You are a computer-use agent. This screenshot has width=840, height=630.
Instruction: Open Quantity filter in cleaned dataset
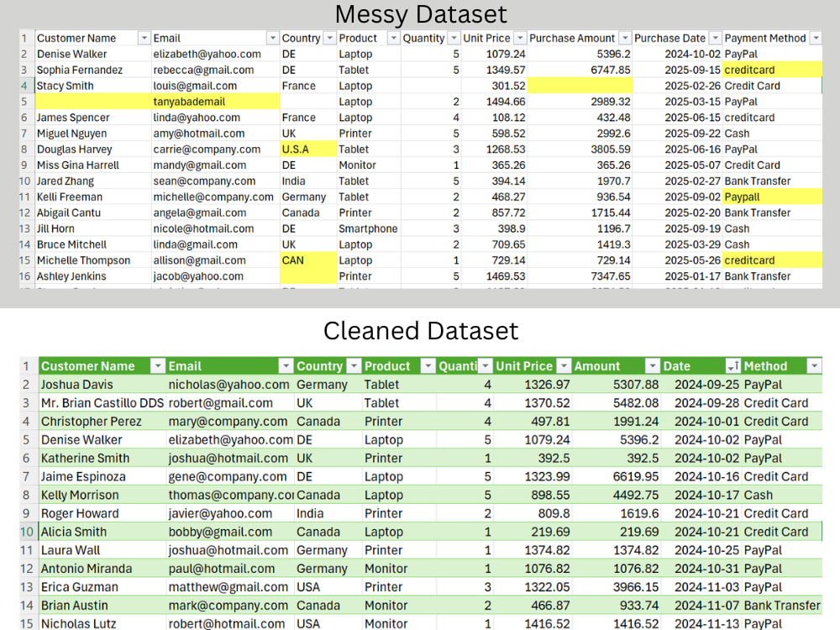[485, 366]
